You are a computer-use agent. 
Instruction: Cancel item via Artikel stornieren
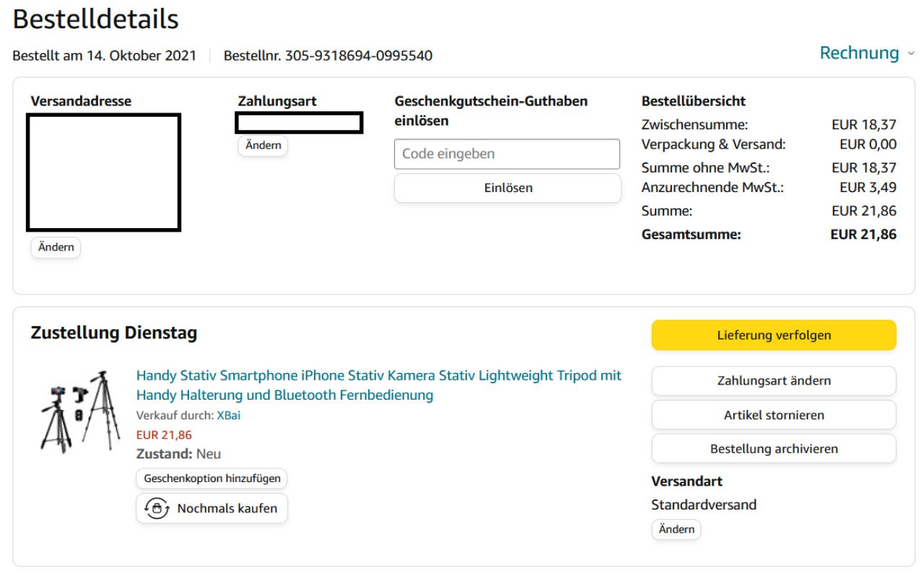(774, 415)
